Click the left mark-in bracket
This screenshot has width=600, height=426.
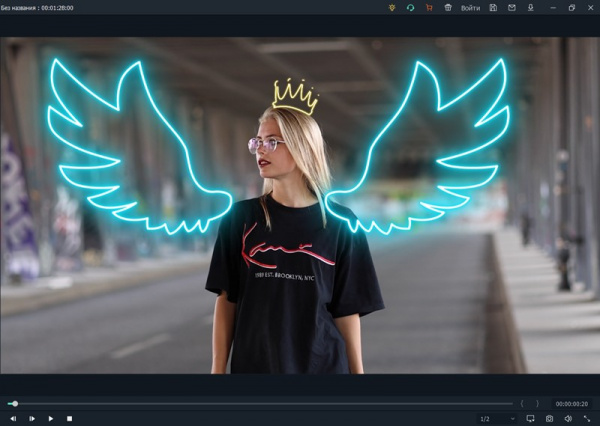click(x=521, y=403)
